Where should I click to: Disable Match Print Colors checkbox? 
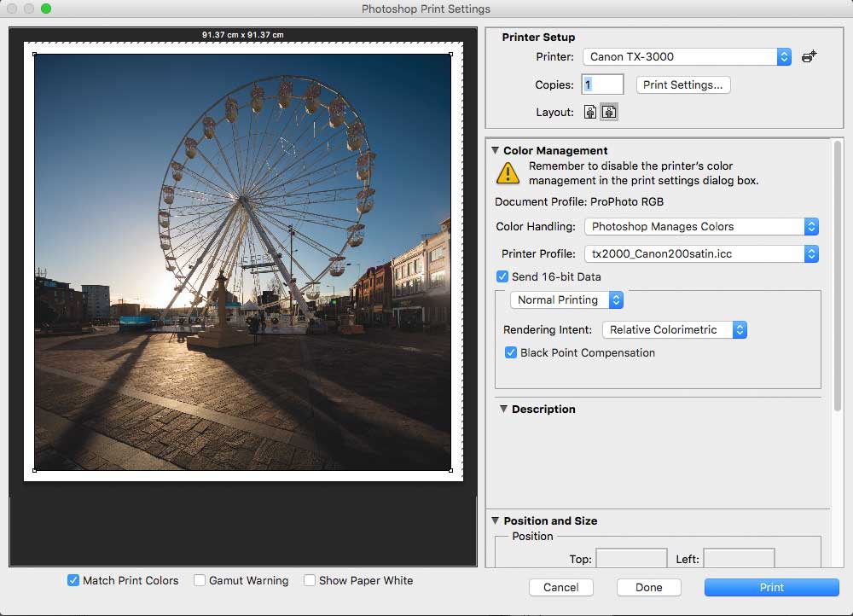click(73, 581)
